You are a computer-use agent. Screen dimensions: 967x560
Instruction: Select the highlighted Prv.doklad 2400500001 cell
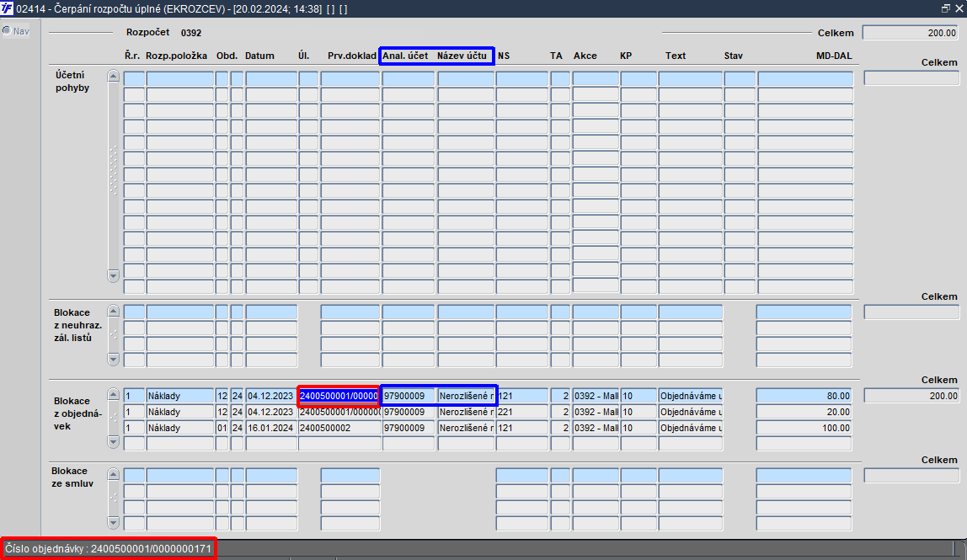pyautogui.click(x=339, y=396)
